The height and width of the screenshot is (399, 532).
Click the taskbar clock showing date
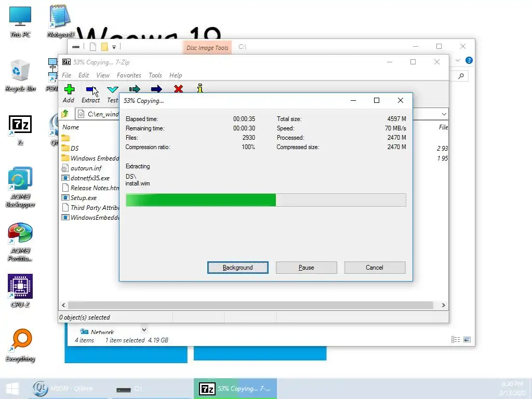512,389
